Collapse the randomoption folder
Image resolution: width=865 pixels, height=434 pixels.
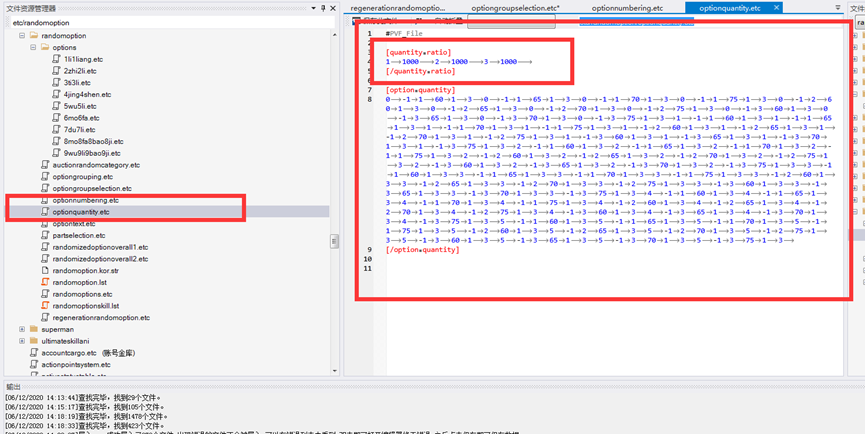(22, 36)
